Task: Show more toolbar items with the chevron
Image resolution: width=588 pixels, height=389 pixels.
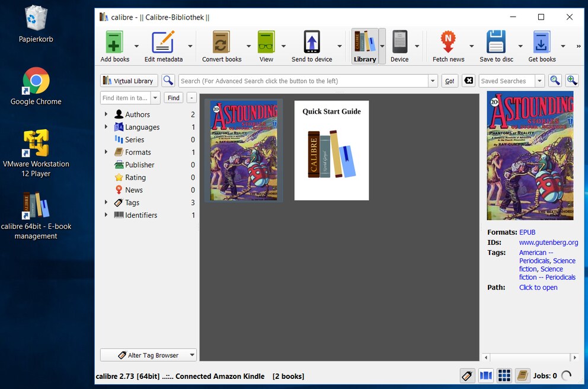Action: (579, 46)
